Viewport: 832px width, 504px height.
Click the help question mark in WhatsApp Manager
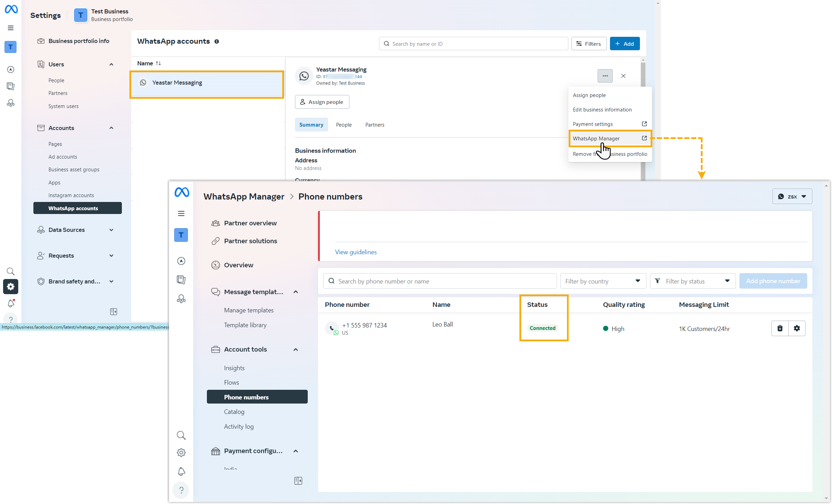coord(181,490)
